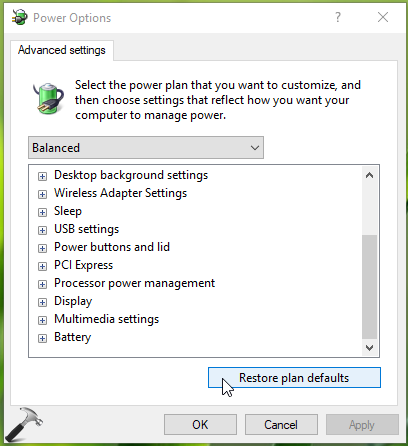Click the green battery plug icon

coord(49,99)
